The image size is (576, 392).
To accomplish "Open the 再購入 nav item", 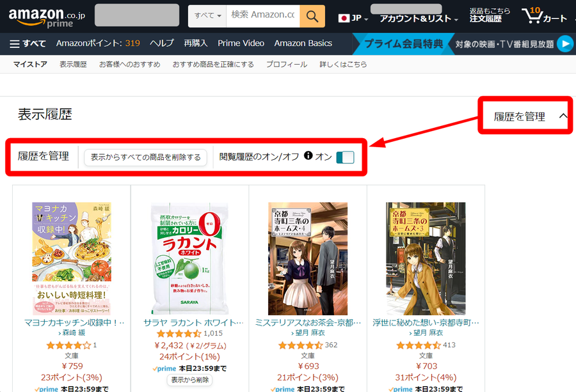I will [x=195, y=43].
